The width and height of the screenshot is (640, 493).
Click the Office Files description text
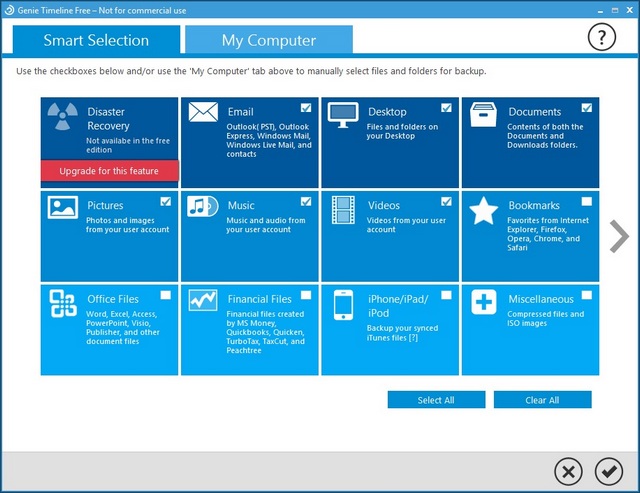123,328
